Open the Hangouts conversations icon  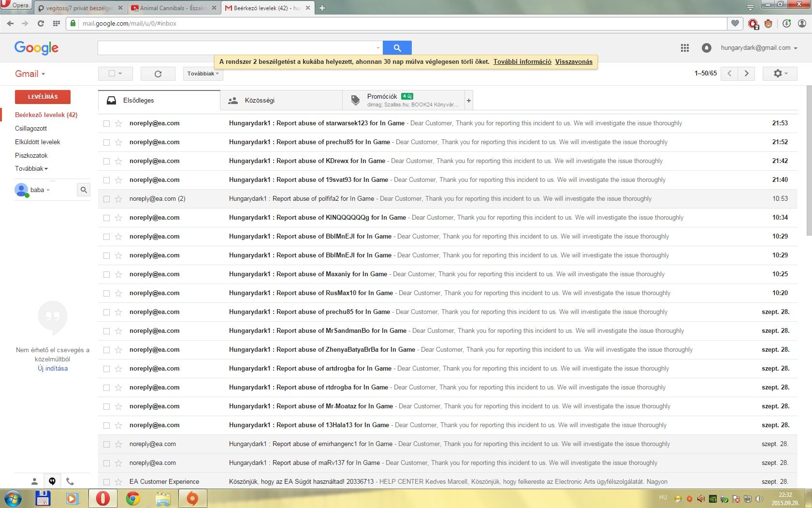coord(52,481)
